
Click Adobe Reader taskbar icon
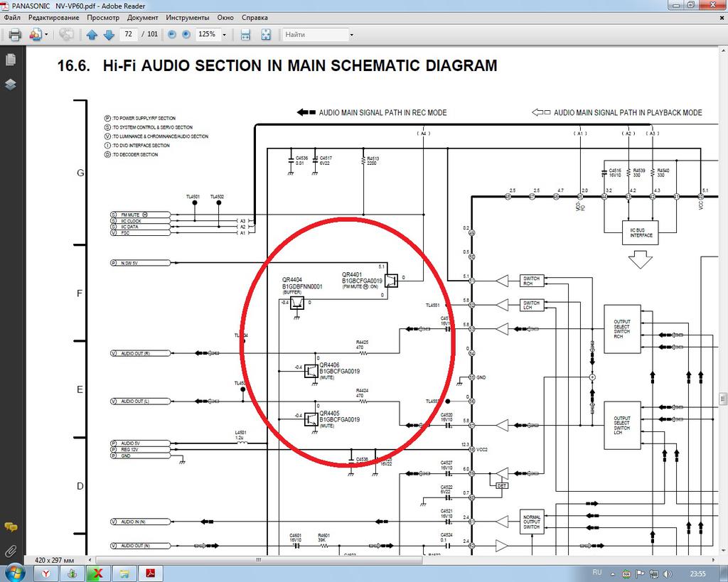pyautogui.click(x=151, y=573)
